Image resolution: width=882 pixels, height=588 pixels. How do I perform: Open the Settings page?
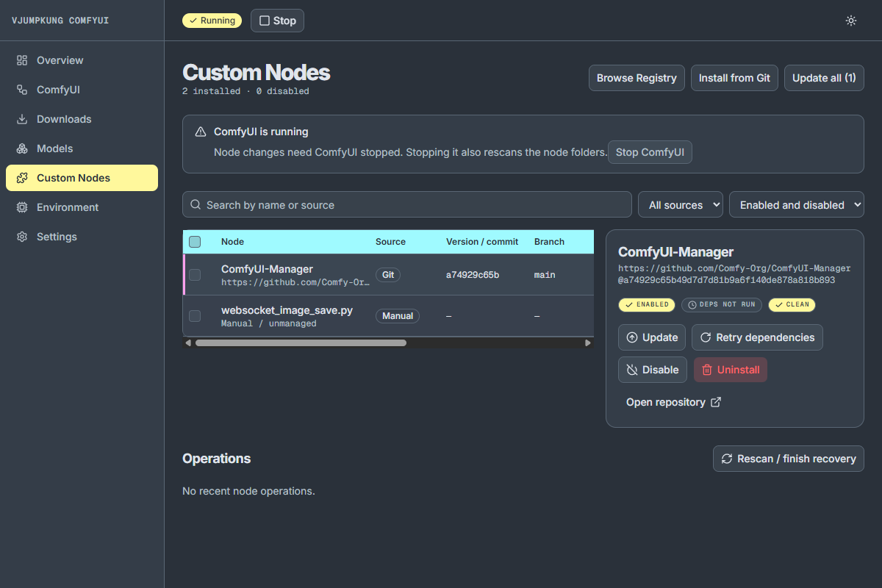82,237
